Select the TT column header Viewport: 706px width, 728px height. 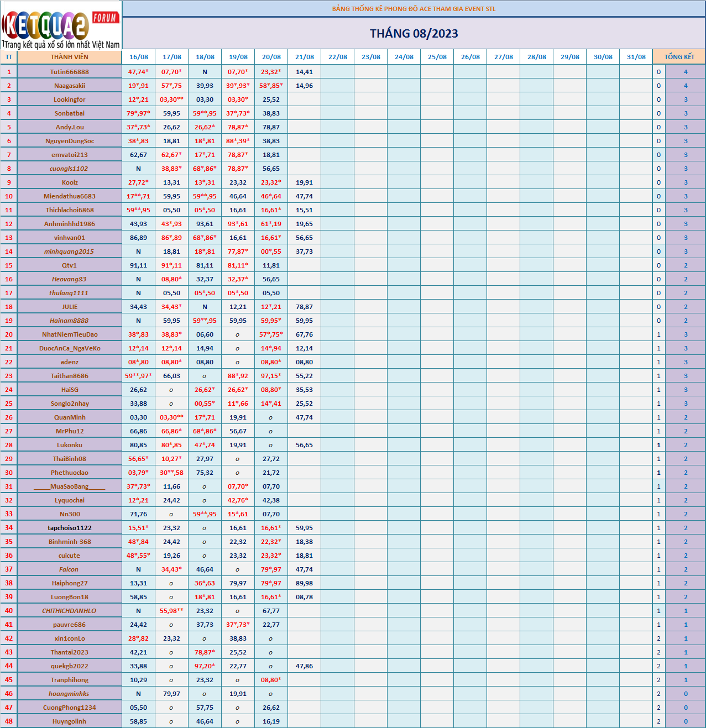click(9, 57)
